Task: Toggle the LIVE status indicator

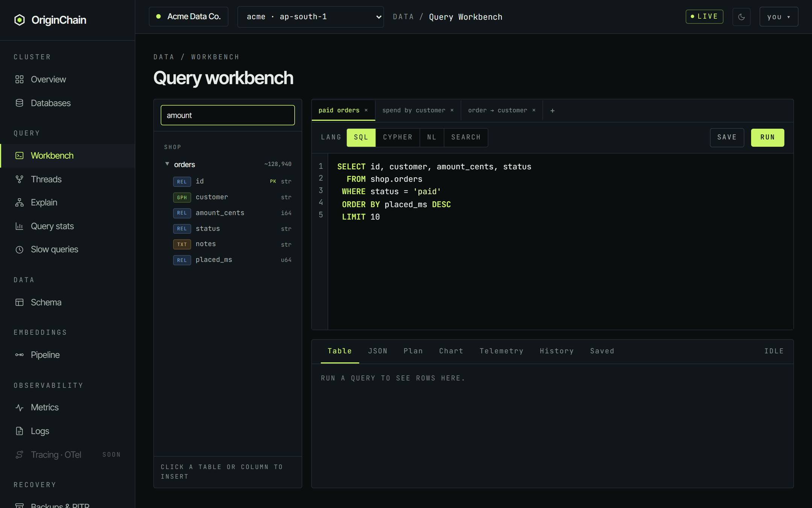Action: click(704, 17)
